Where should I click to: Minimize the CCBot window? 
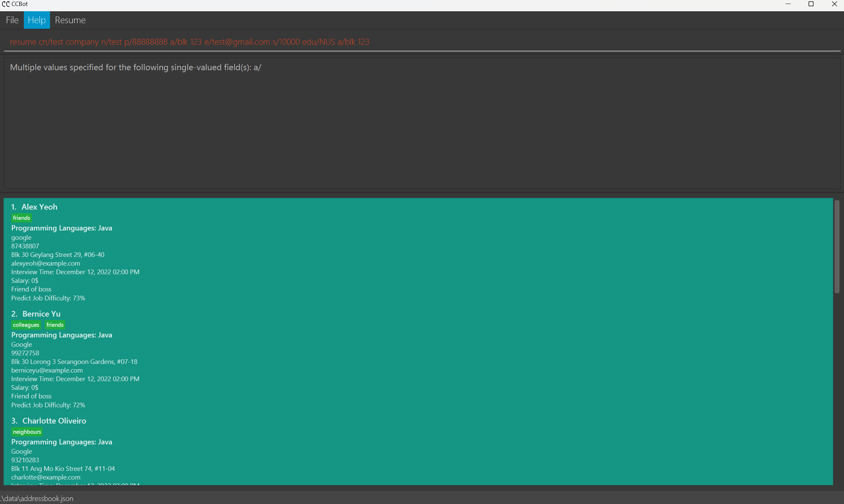pos(788,4)
